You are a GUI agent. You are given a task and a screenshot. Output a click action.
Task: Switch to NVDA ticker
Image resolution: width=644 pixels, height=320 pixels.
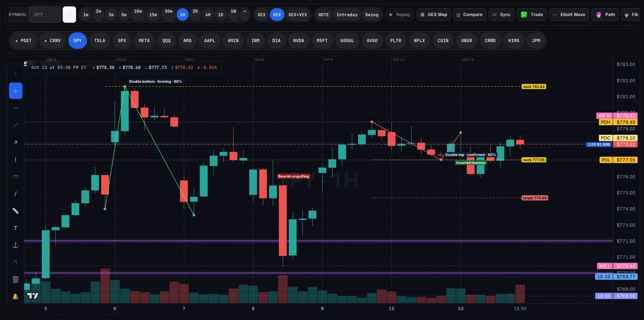click(299, 40)
